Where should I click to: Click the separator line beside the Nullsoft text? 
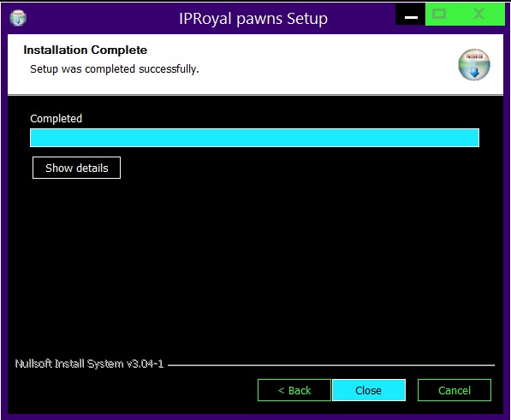[x=331, y=365]
